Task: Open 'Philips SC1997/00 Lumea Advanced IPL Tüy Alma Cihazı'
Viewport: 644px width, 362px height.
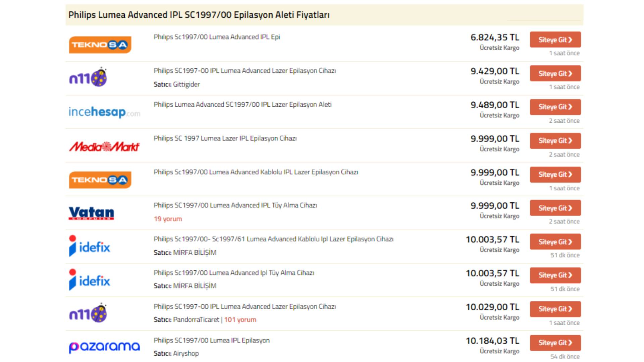Action: pos(235,205)
